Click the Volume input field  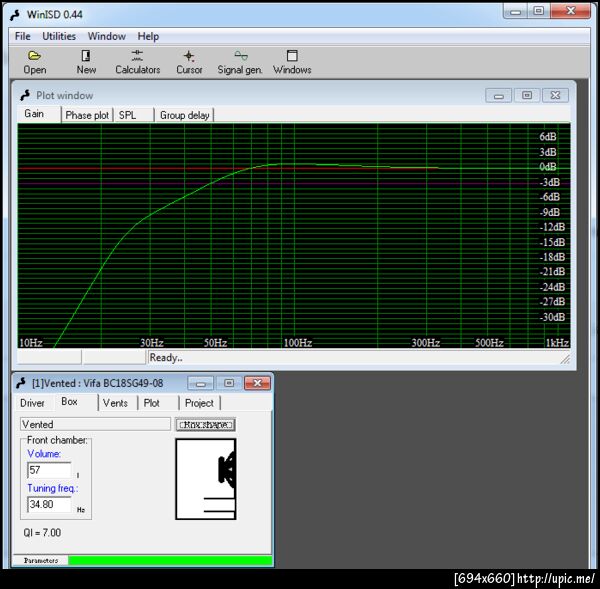click(x=49, y=470)
